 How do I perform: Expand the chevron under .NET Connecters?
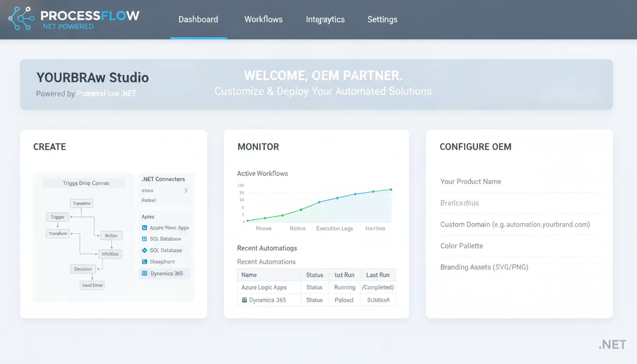[186, 191]
